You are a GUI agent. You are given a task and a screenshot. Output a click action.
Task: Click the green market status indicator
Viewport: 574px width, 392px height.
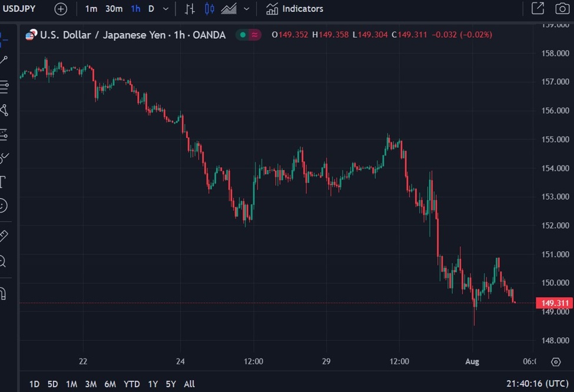(241, 35)
